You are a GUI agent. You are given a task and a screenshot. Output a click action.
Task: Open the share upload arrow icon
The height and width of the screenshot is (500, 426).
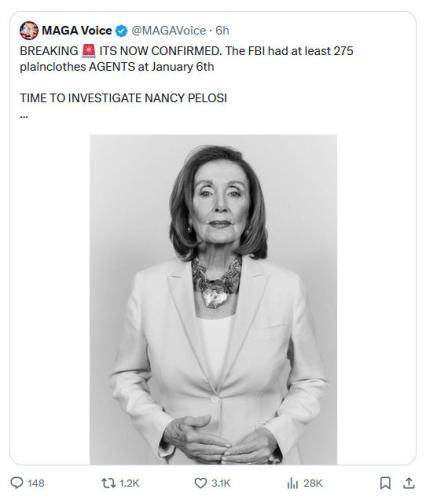pyautogui.click(x=409, y=483)
